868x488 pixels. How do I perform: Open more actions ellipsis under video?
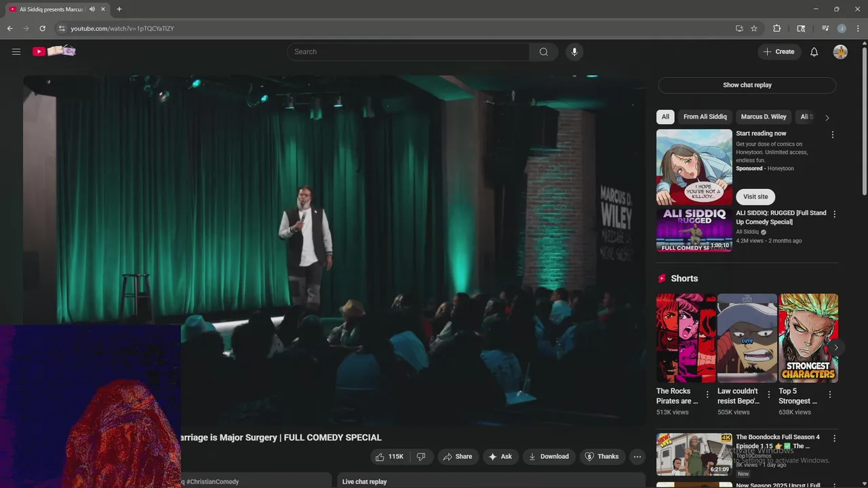(x=637, y=457)
